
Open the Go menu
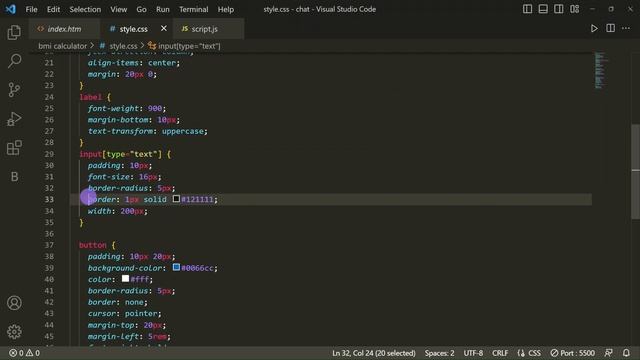coord(141,9)
